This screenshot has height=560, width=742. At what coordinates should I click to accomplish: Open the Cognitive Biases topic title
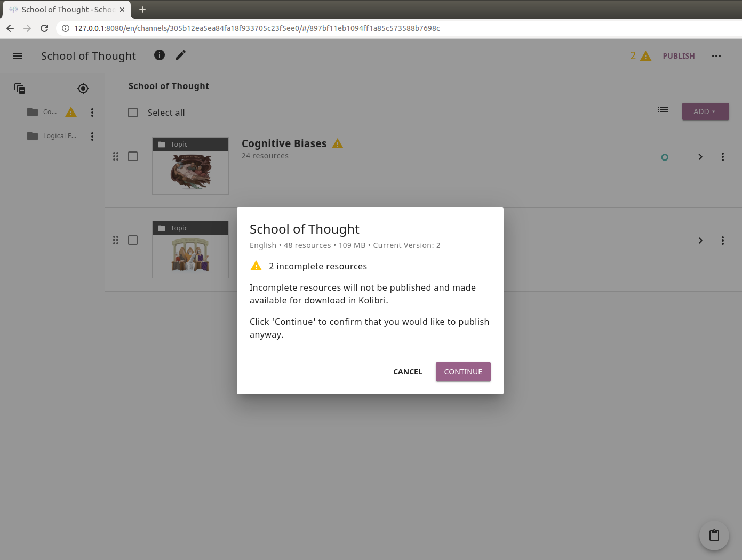pyautogui.click(x=284, y=143)
